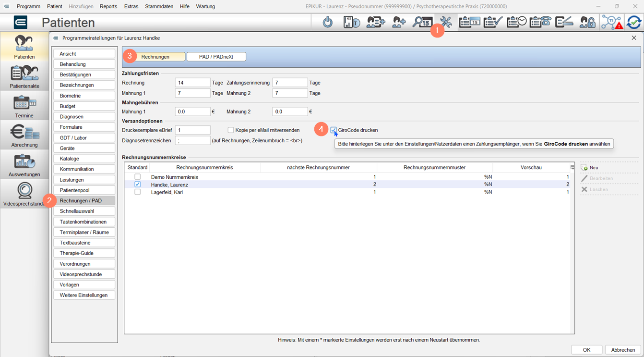Click Neu to add a number range

590,168
